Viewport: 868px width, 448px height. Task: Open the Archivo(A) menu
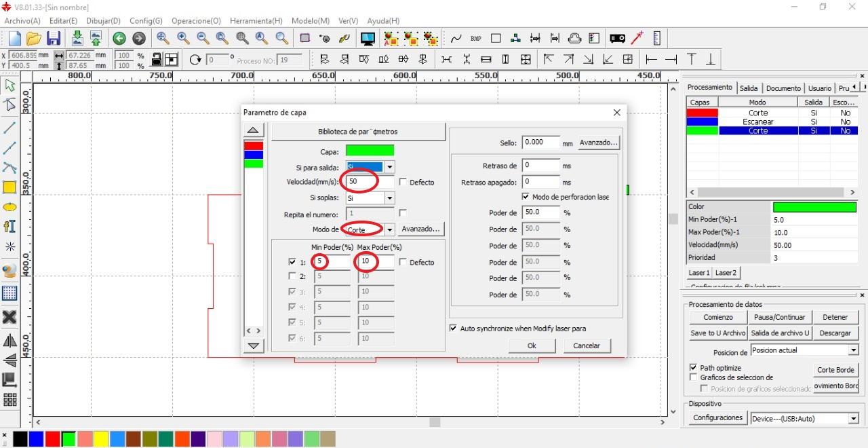pyautogui.click(x=22, y=21)
